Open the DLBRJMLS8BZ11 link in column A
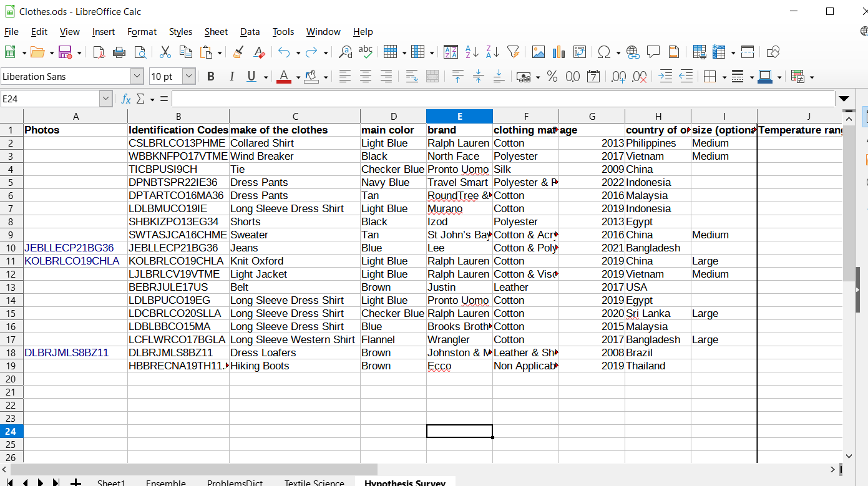 coord(67,352)
